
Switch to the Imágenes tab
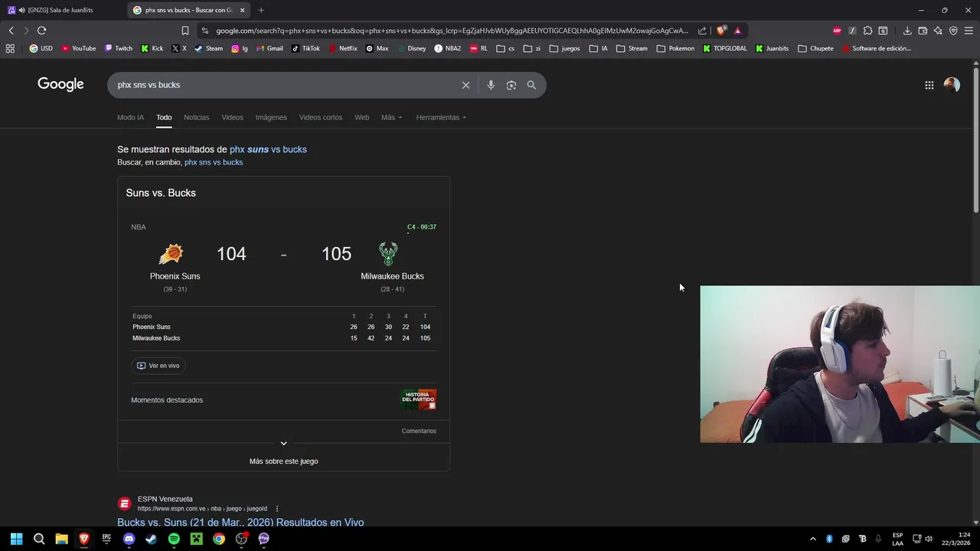point(271,117)
